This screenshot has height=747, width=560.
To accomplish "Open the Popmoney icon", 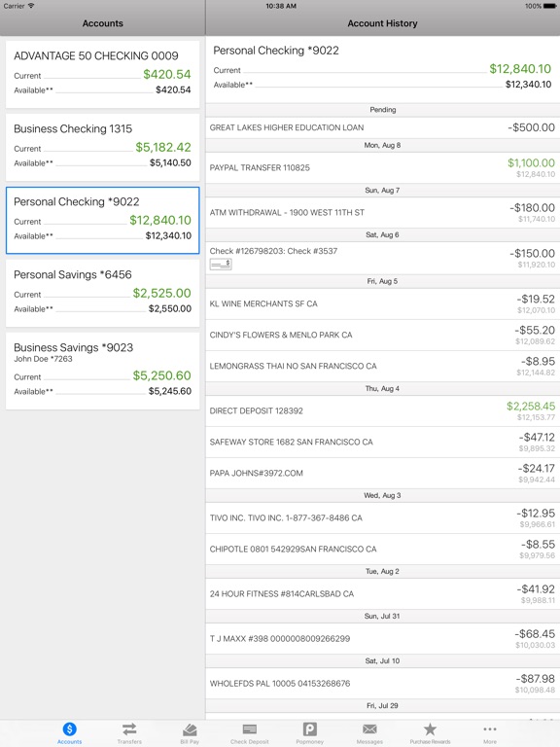I will click(x=309, y=729).
